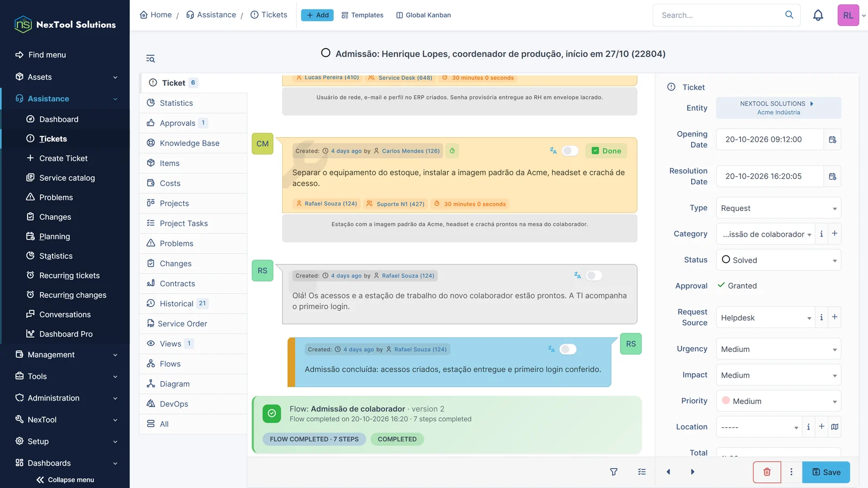Open more actions kebab menu

click(792, 472)
